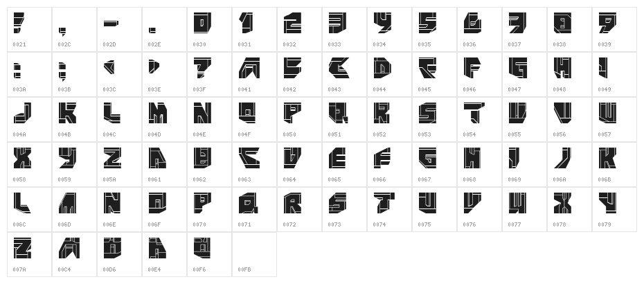Pick the digit 9 glyph 0039
This screenshot has width=644, height=284.
(x=607, y=24)
